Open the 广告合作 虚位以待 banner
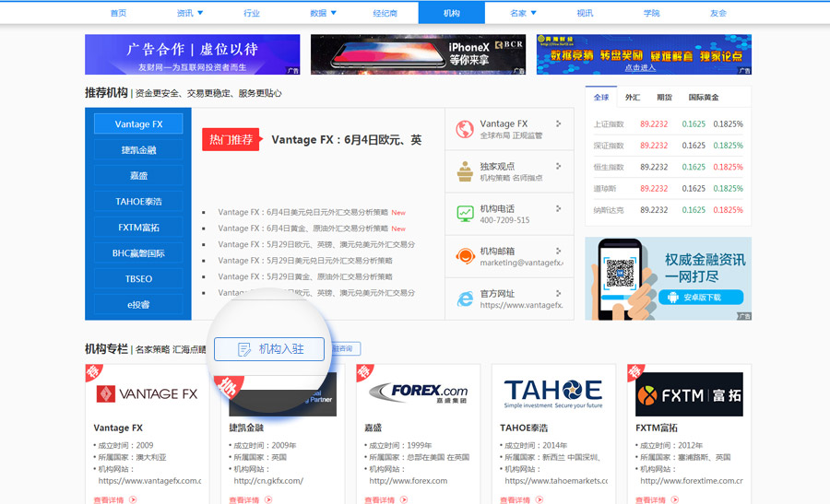This screenshot has width=830, height=504. [192, 54]
